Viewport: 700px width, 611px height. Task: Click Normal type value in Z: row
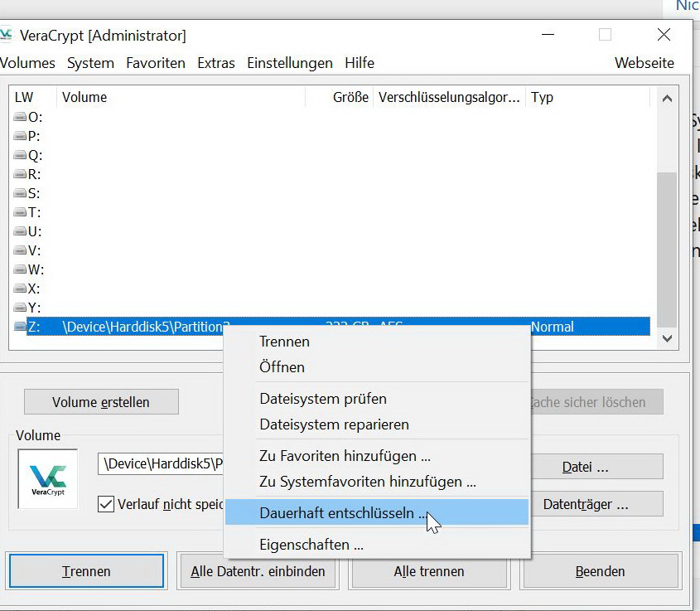[x=553, y=327]
